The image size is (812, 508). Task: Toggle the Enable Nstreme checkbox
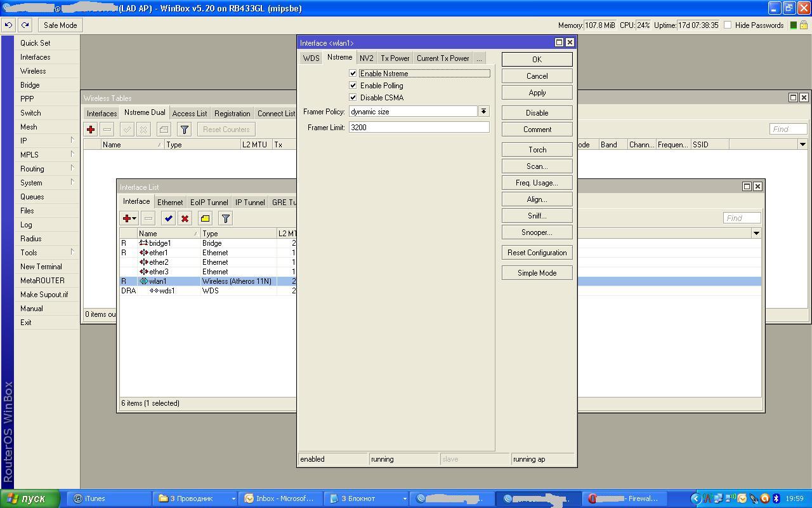pyautogui.click(x=353, y=74)
